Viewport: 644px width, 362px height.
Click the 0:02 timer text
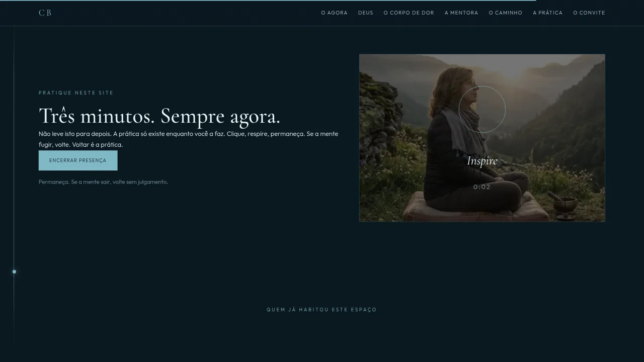point(482,187)
